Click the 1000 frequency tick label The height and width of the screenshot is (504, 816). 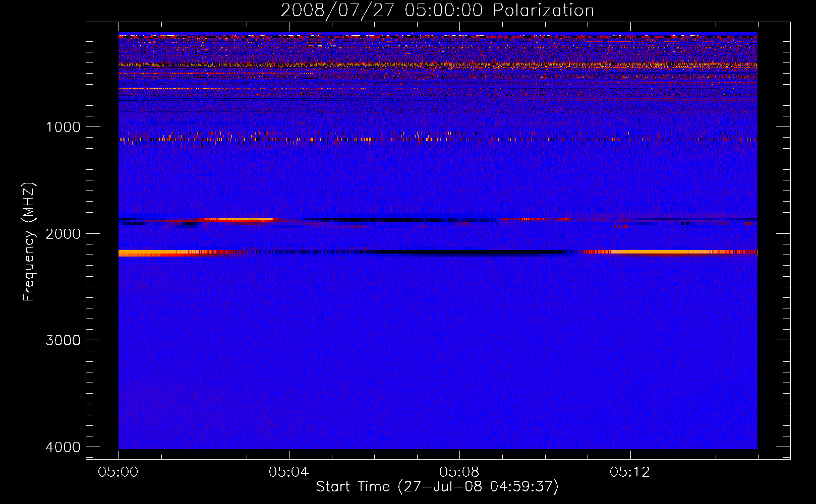[63, 127]
